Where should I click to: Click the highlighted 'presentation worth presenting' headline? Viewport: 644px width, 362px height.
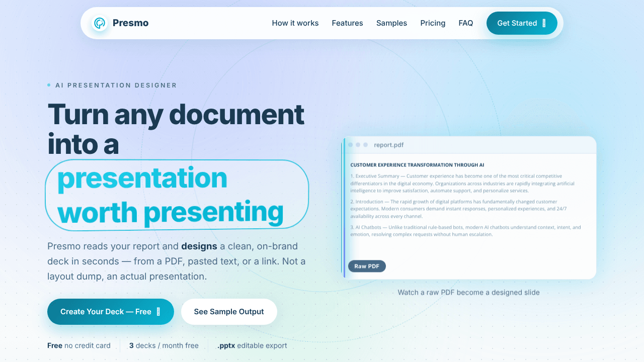[177, 195]
